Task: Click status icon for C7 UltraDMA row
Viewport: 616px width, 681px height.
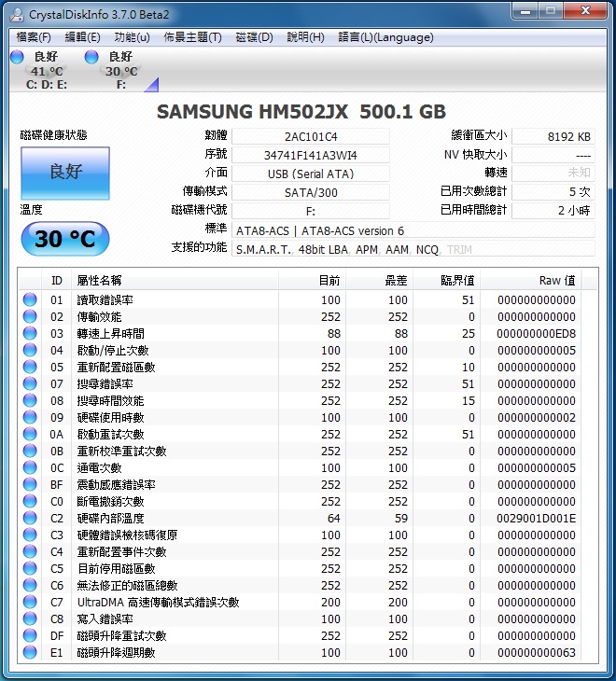Action: coord(30,602)
